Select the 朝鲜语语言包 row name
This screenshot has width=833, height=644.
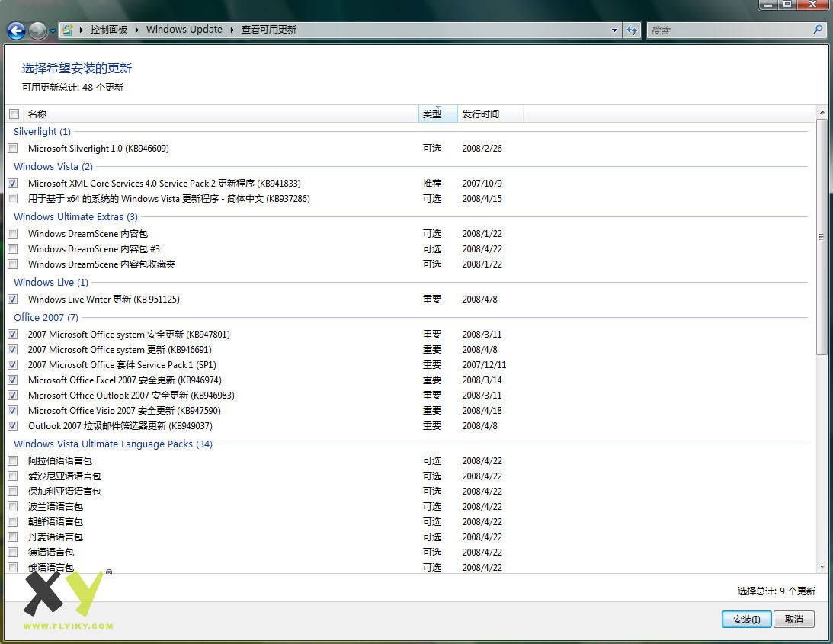[x=55, y=522]
